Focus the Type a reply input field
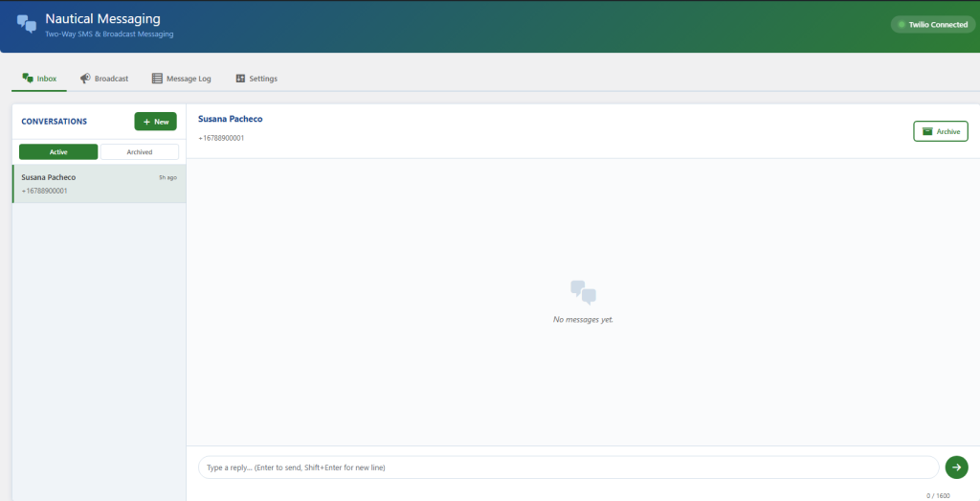The height and width of the screenshot is (501, 980). tap(568, 467)
